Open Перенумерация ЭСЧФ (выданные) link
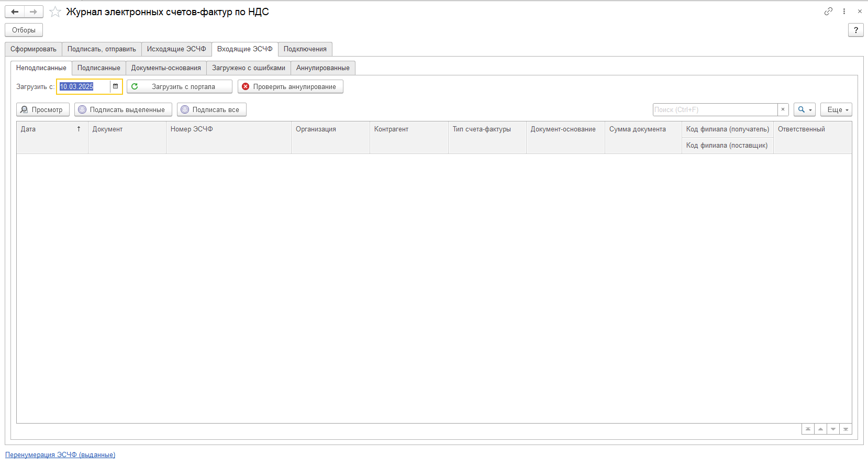The width and height of the screenshot is (868, 466). pyautogui.click(x=60, y=454)
